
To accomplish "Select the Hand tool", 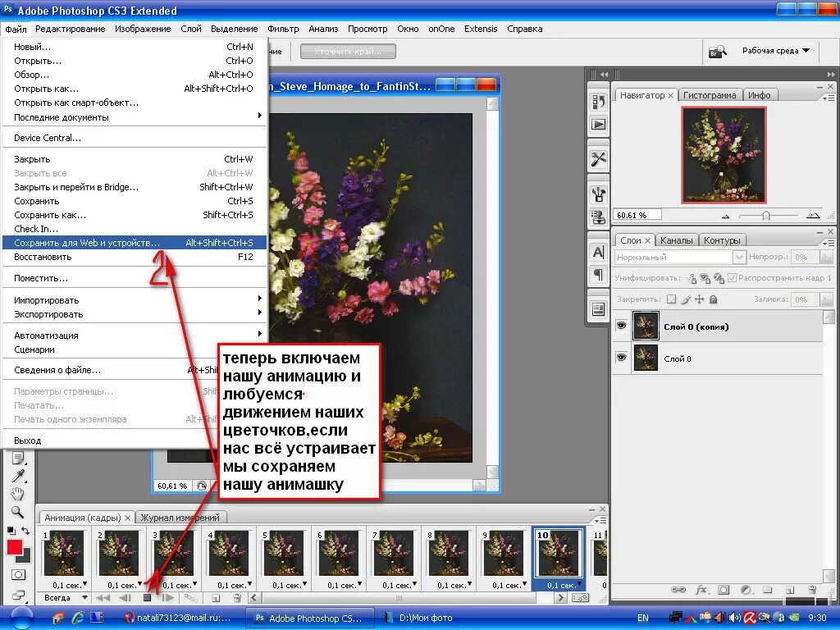I will click(18, 493).
